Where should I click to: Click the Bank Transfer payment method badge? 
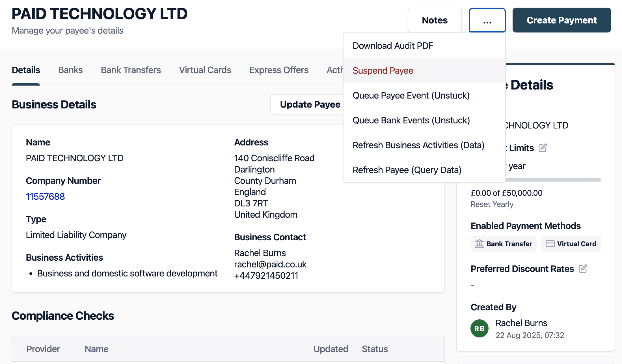click(x=503, y=243)
